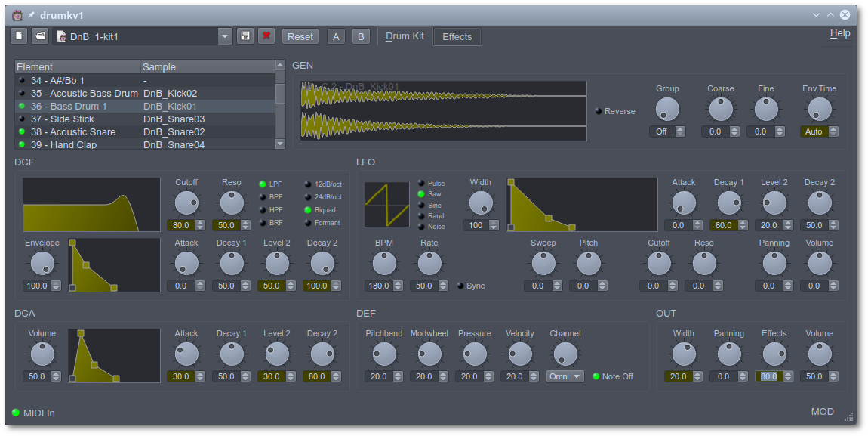Create a new preset with the blank file icon
The width and height of the screenshot is (868, 436).
17,36
